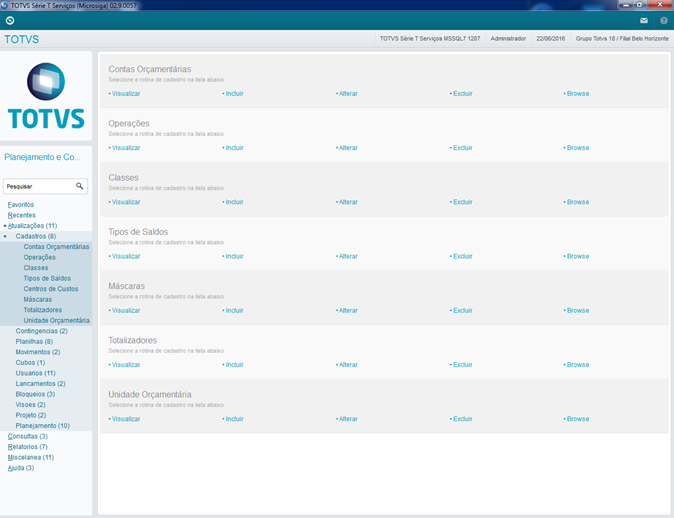This screenshot has height=518, width=674.
Task: Click Excluir under the Máscaras section
Action: (461, 310)
